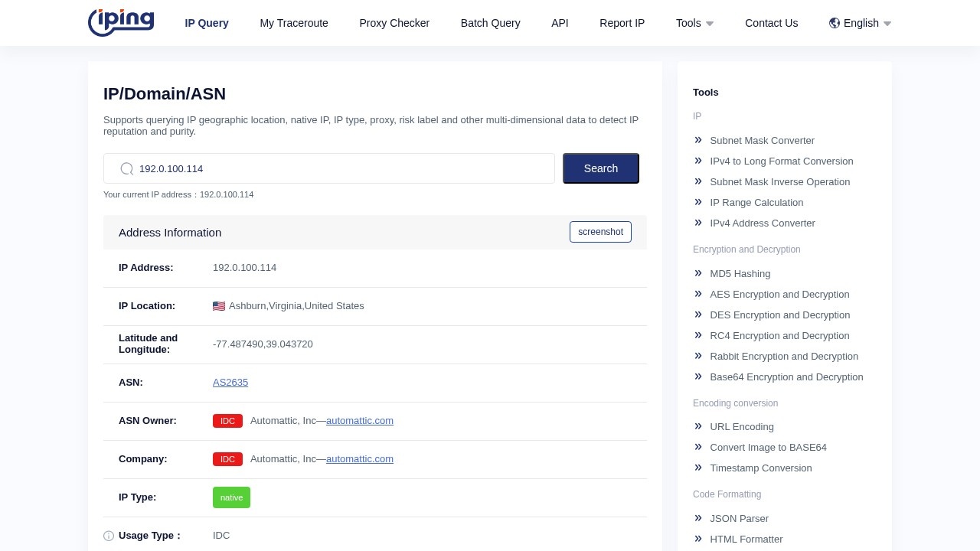Open the AS2635 ASN link

click(230, 383)
